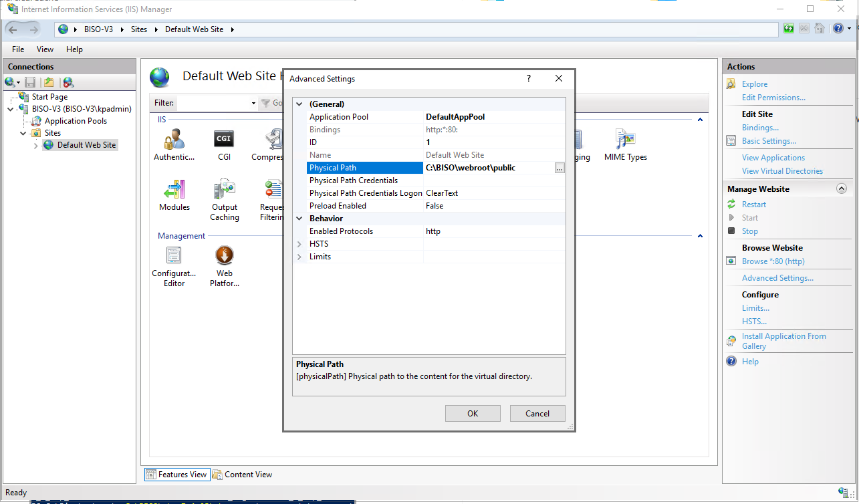Click the Save icon in Connections toolbar
Image resolution: width=859 pixels, height=504 pixels.
[x=30, y=82]
